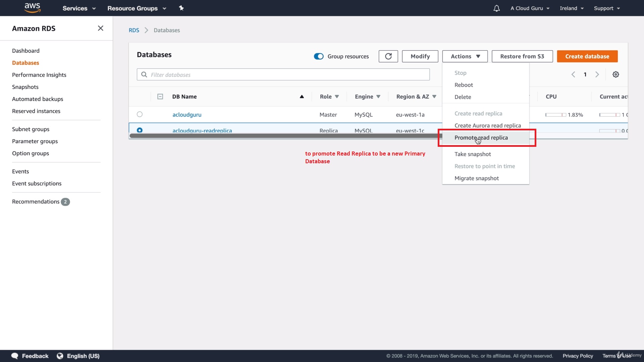This screenshot has height=362, width=644.
Task: Open the Ireland region dropdown
Action: click(x=571, y=8)
